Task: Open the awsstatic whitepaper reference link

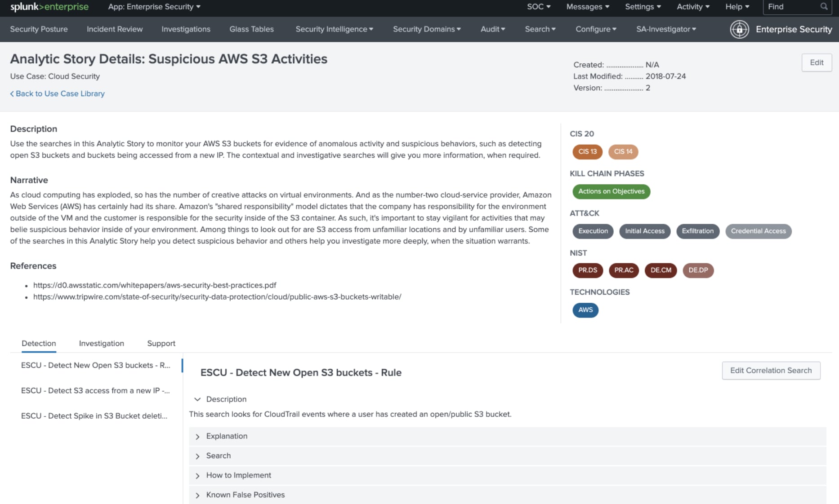Action: point(155,285)
